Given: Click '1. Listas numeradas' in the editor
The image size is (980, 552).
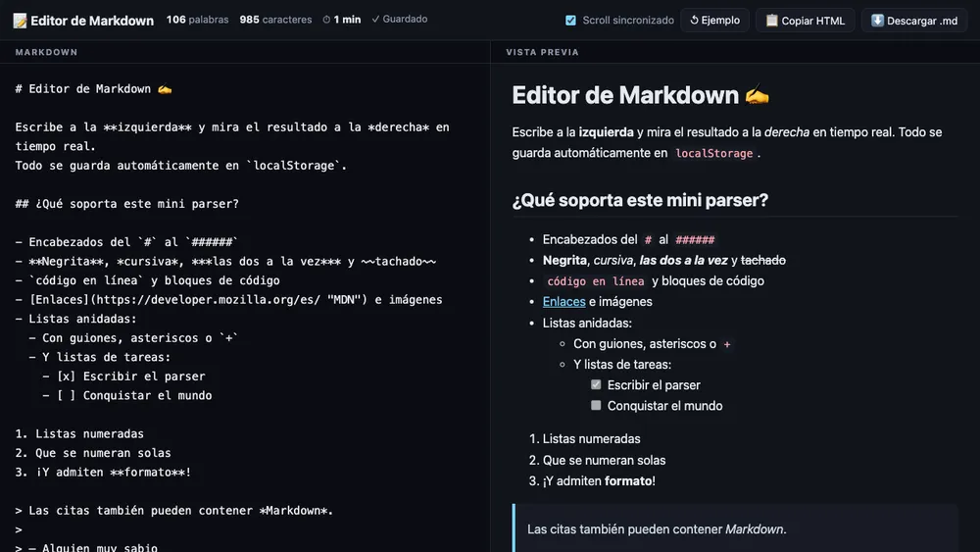Looking at the screenshot, I should click(79, 433).
